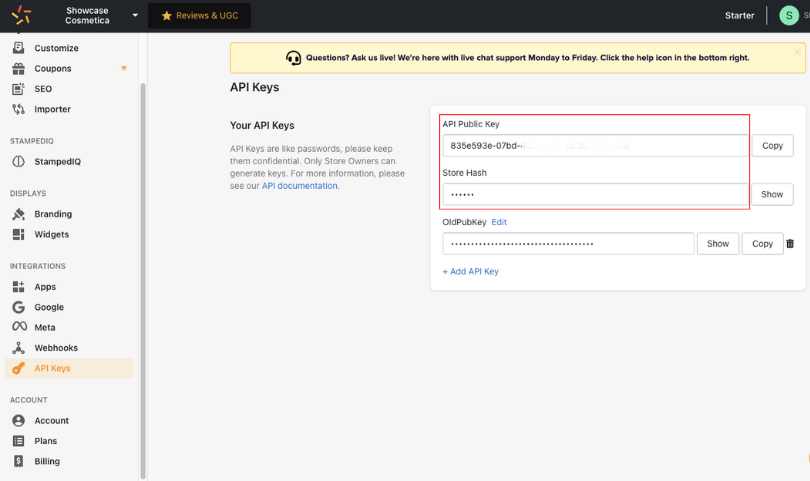Click the Stamped logo icon
Viewport: 810px width, 481px height.
[x=21, y=15]
